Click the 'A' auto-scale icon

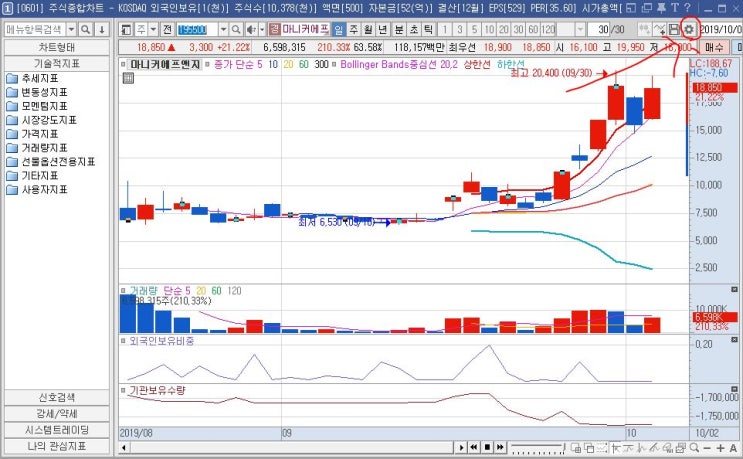point(734,447)
